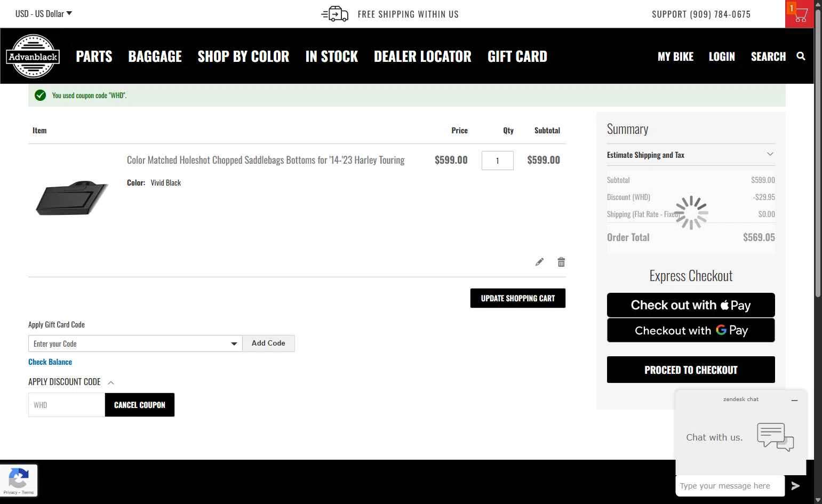Click the Vivid Black color value
This screenshot has height=504, width=822.
[165, 182]
